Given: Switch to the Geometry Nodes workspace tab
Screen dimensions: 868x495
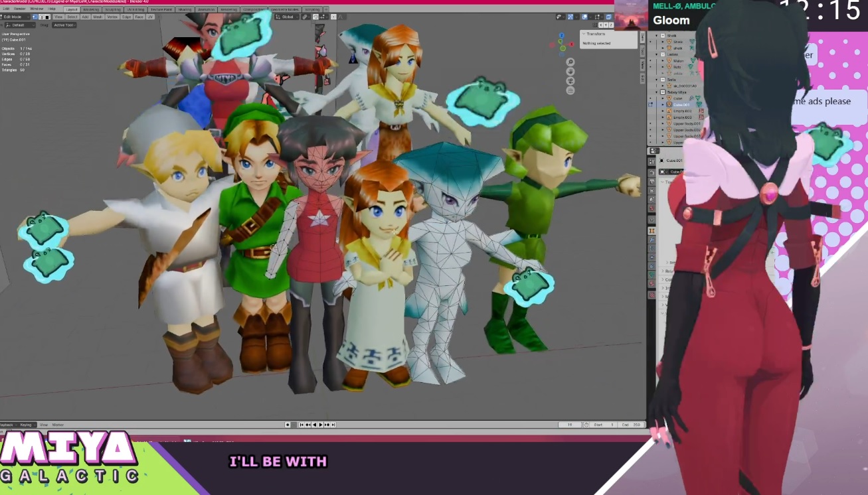Looking at the screenshot, I should (284, 9).
